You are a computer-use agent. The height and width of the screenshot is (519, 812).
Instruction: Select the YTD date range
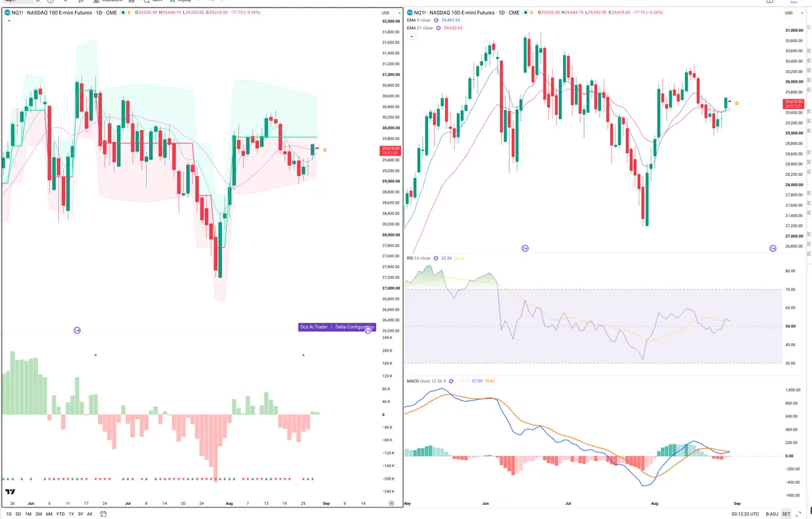pyautogui.click(x=60, y=514)
